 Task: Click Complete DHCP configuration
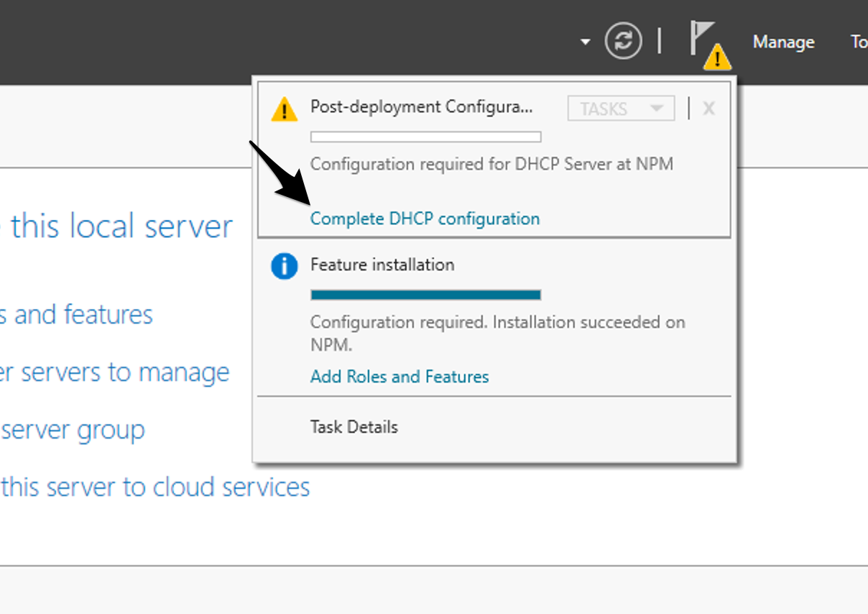coord(425,218)
